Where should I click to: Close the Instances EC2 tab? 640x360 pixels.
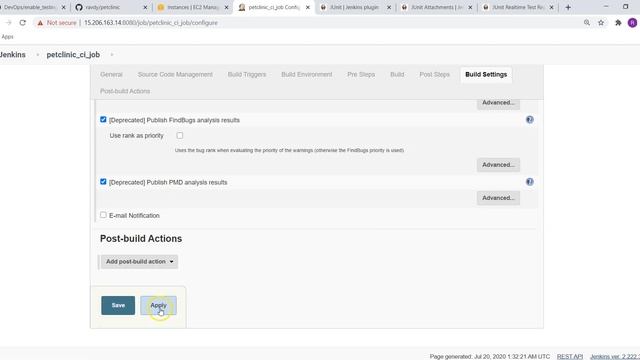tap(226, 7)
